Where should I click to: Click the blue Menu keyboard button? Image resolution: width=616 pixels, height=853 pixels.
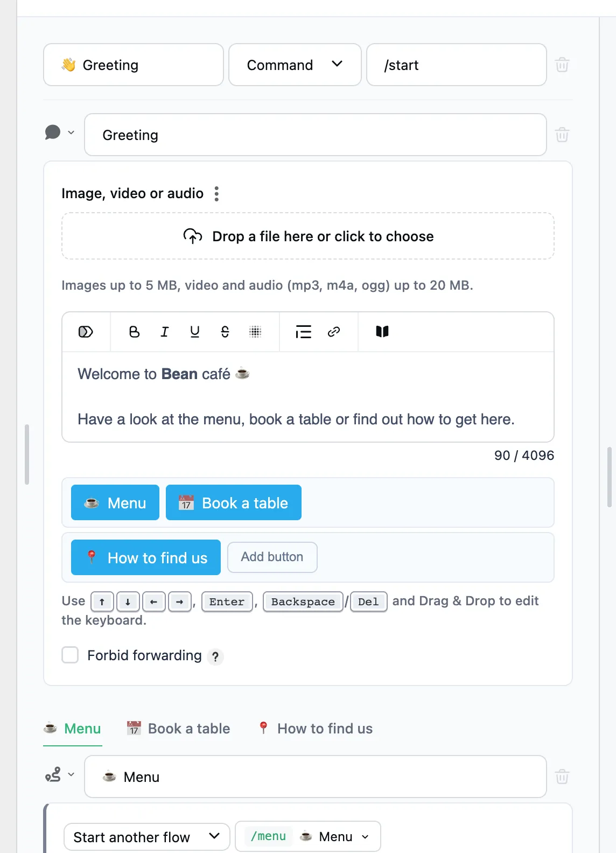click(115, 502)
